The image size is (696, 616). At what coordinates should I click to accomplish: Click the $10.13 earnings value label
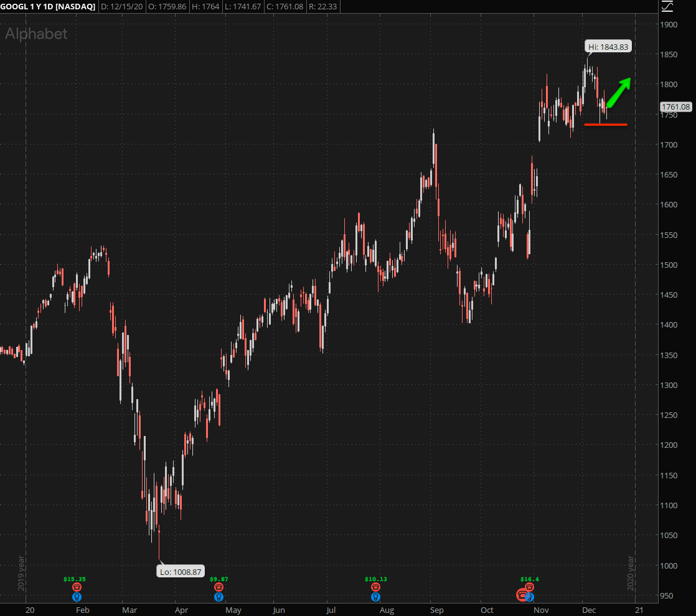(x=376, y=579)
